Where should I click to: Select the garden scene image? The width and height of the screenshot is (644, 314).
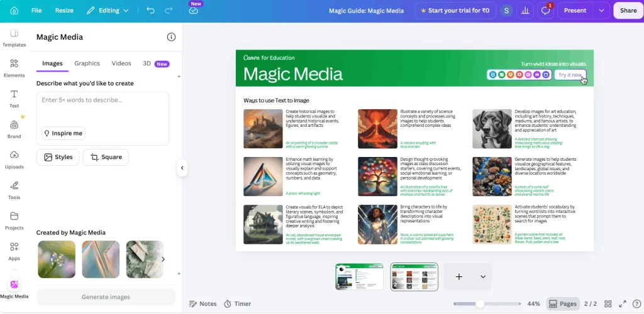pos(492,225)
